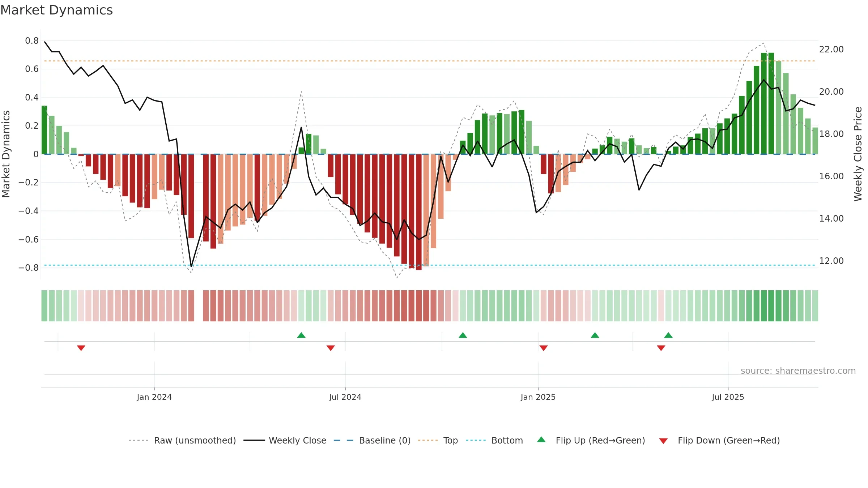This screenshot has width=868, height=488.
Task: Click the last green flip-up marker near May 2025
Action: tap(668, 335)
